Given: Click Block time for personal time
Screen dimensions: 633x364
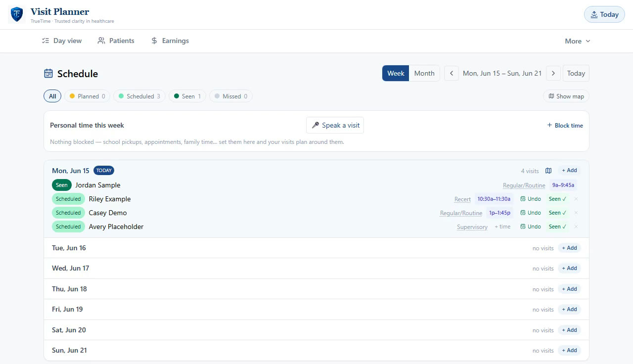Looking at the screenshot, I should [565, 125].
